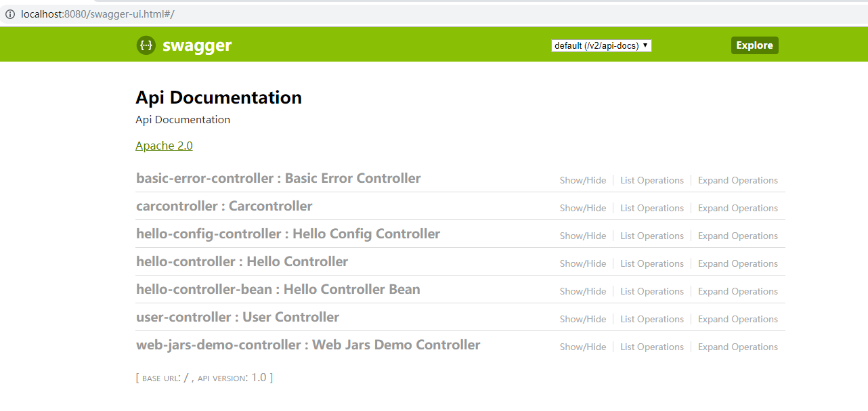
Task: Open the user-controller section heading
Action: [x=238, y=318]
